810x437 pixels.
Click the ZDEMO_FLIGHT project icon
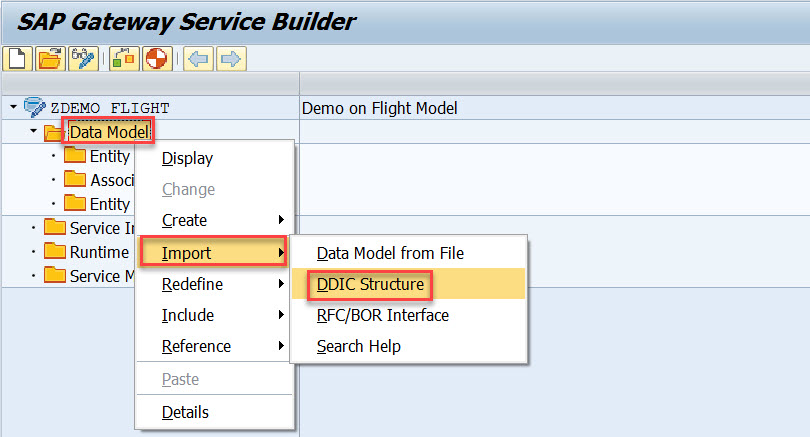[35, 107]
